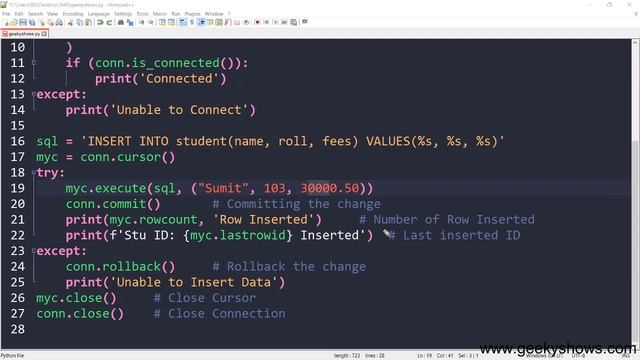Open the View menu
Screen dimensions: 640x360
point(52,14)
